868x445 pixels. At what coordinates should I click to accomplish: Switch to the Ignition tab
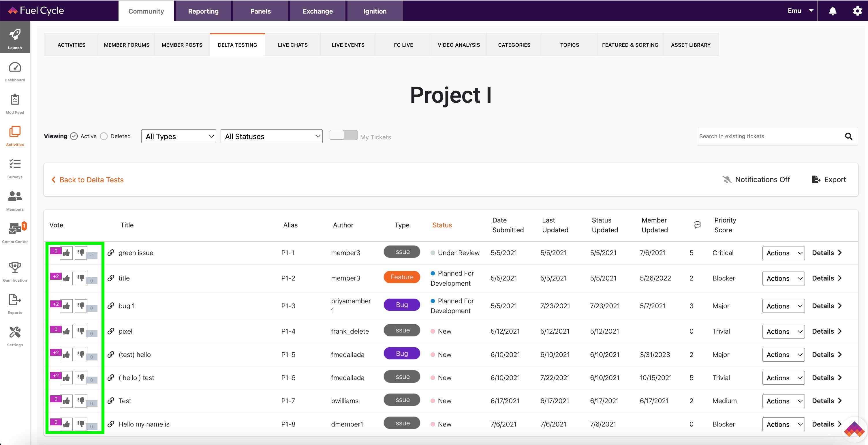[375, 11]
